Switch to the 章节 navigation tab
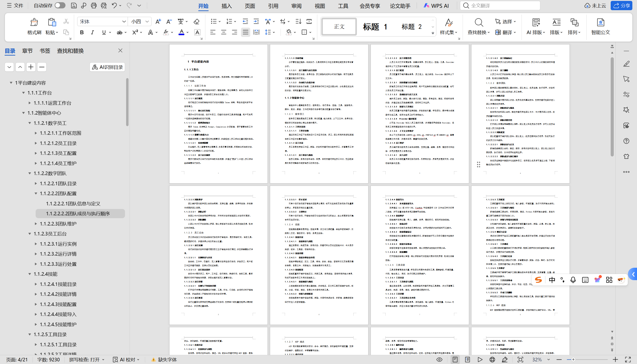This screenshot has width=637, height=364. pyautogui.click(x=27, y=51)
